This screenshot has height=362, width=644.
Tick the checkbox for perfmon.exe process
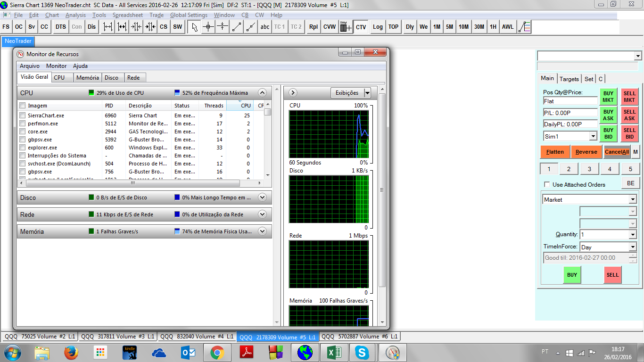(22, 123)
